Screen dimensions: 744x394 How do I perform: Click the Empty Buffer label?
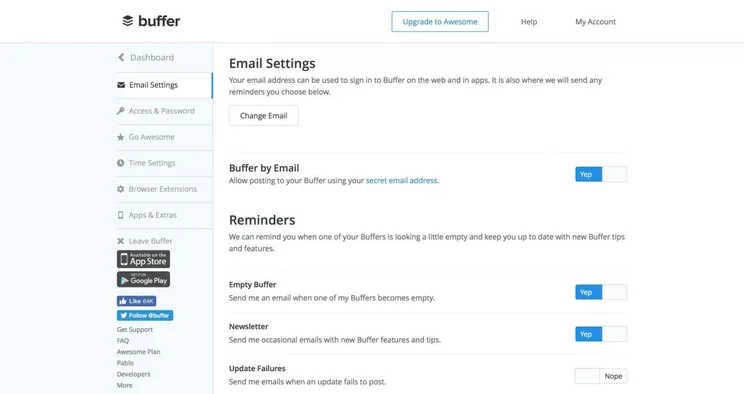coord(252,284)
